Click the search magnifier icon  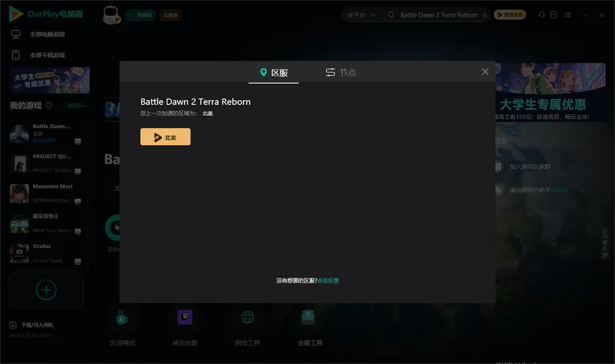coord(391,15)
